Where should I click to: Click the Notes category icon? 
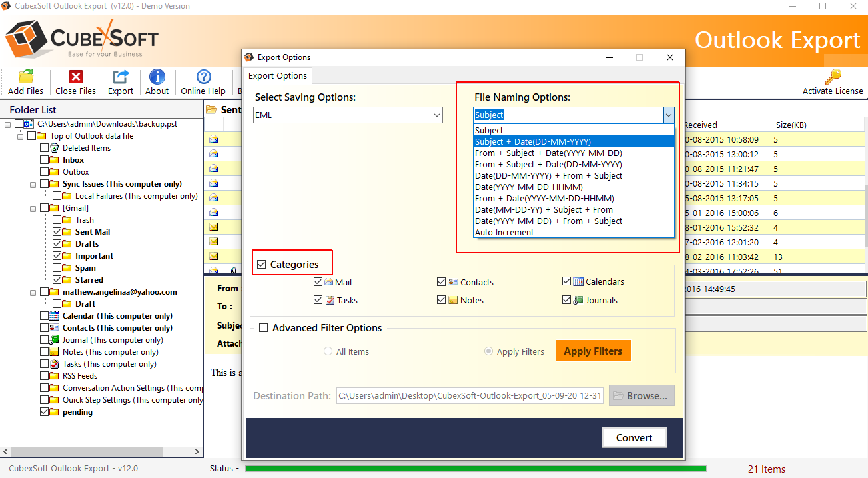coord(453,300)
